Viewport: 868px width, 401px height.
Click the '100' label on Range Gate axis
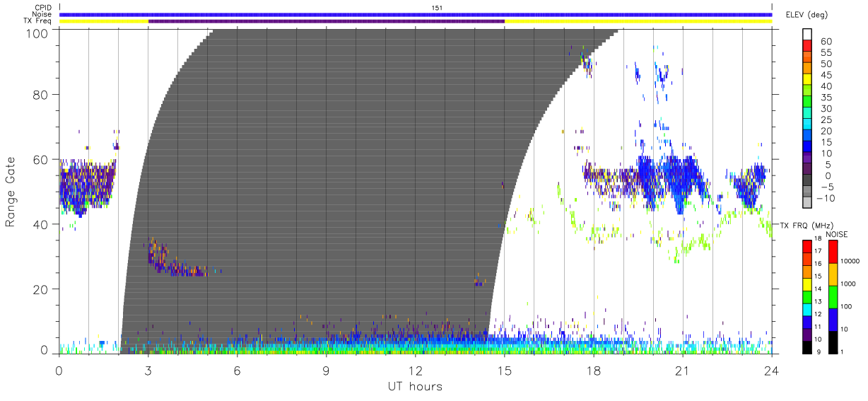click(x=37, y=33)
